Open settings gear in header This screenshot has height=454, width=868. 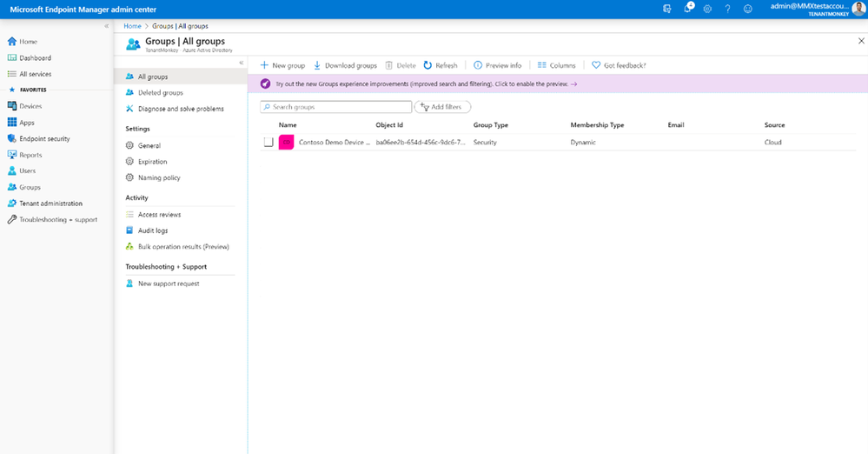pyautogui.click(x=707, y=9)
